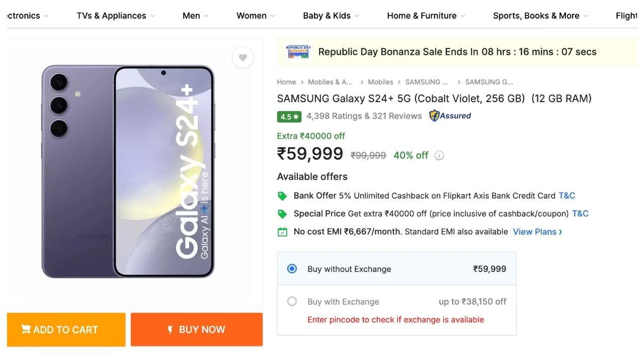Click the BUY NOW button

coord(197,330)
